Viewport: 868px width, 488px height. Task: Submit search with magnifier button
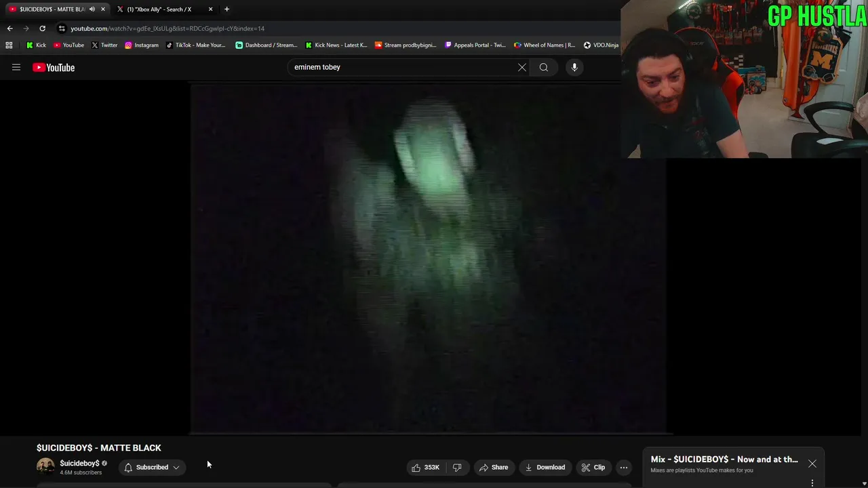[544, 67]
